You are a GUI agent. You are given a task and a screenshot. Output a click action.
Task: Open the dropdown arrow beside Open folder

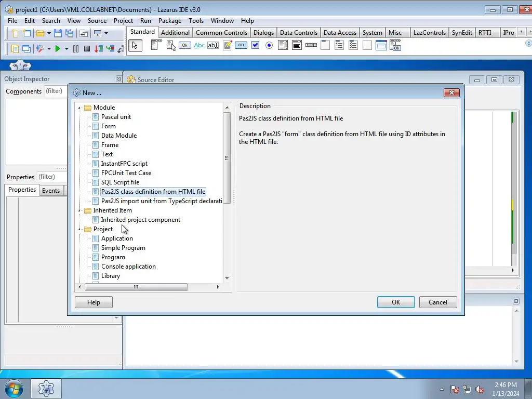pos(49,33)
